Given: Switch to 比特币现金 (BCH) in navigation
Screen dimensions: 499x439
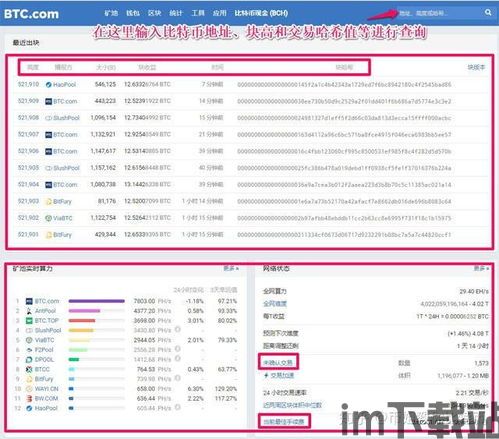Looking at the screenshot, I should 261,13.
